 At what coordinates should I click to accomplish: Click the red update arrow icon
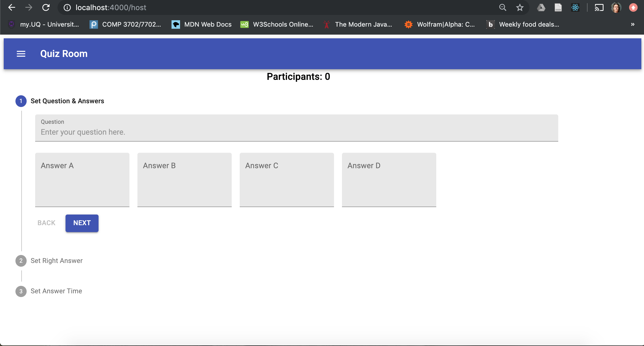tap(633, 7)
